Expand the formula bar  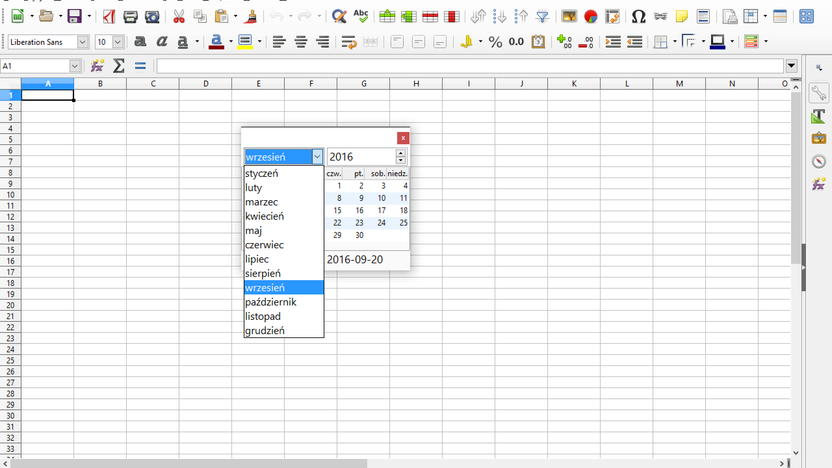coord(792,66)
